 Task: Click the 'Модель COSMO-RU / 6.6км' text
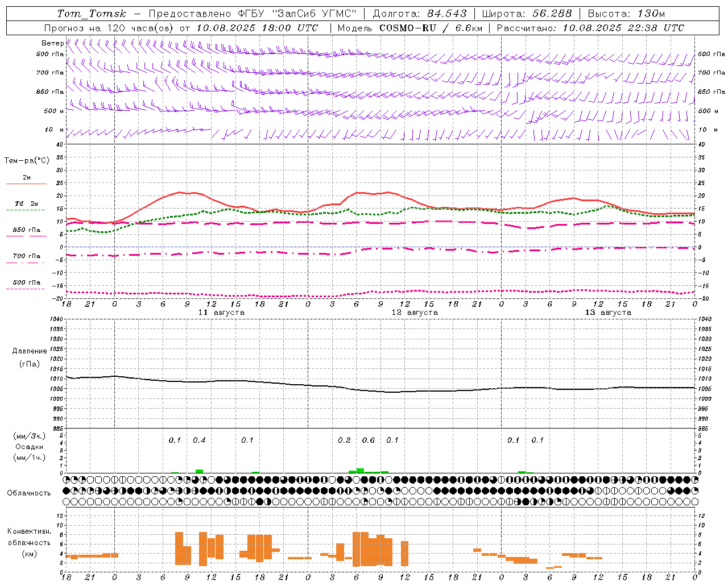tap(409, 28)
